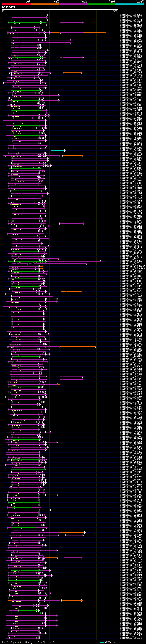Select hit UniRef100_A7J8U3
The width and height of the screenshot is (146, 644).
(x=131, y=281)
